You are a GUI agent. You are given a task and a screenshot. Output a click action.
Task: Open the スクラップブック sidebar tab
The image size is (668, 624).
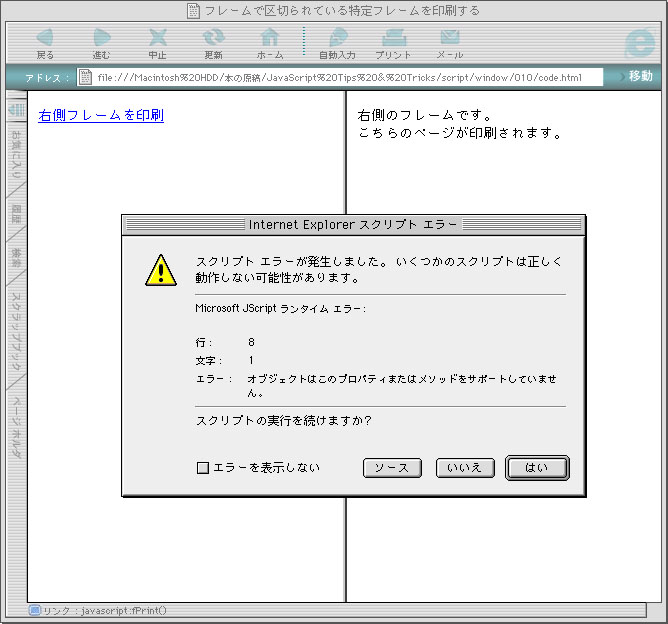(x=16, y=331)
